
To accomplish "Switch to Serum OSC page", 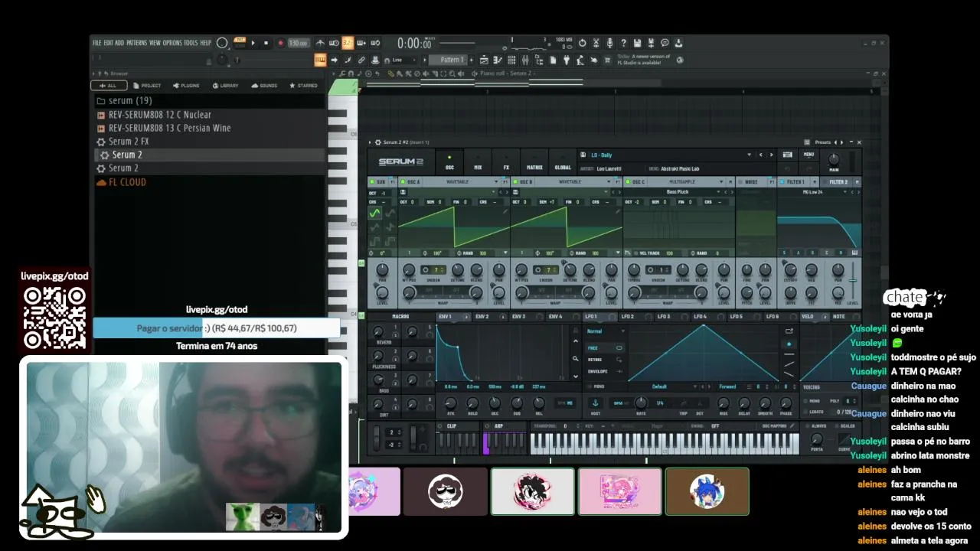I will (449, 162).
